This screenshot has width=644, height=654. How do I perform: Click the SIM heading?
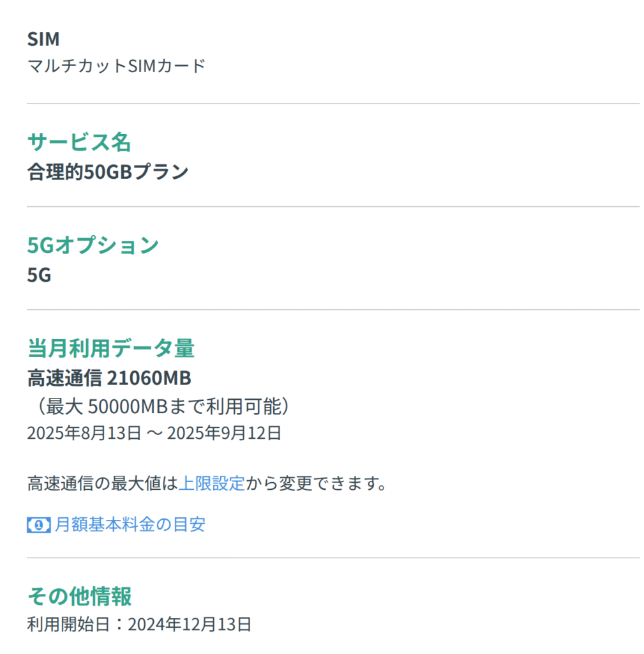coord(43,39)
